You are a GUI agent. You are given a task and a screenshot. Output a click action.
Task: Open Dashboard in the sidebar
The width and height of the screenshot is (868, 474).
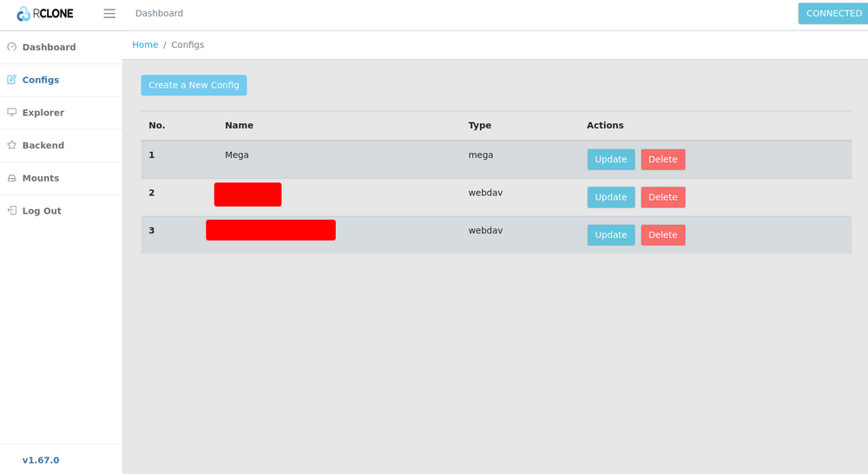[61, 47]
